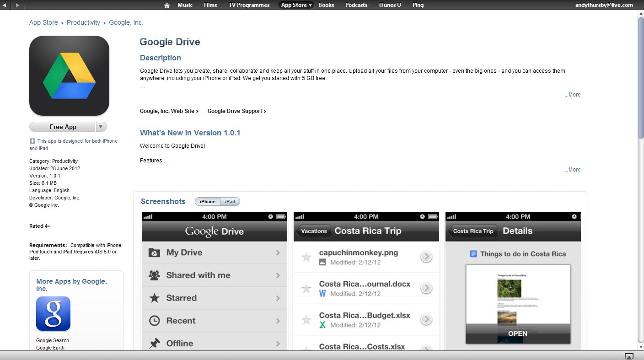This screenshot has height=360, width=644.
Task: Click the Vacations back button in screenshot
Action: click(313, 231)
